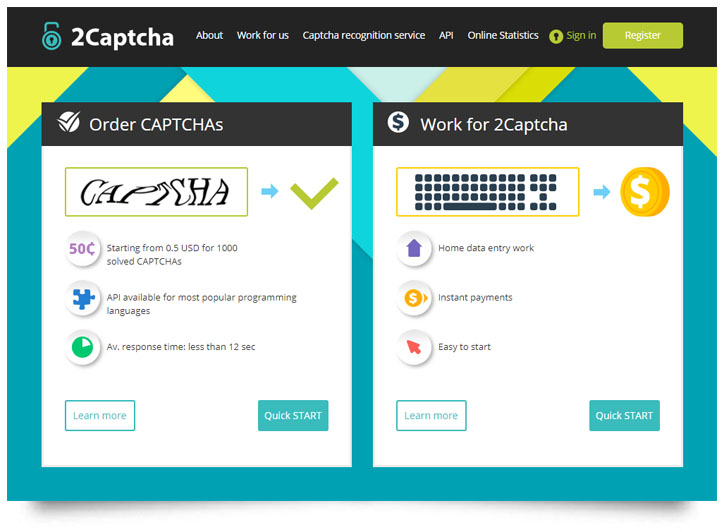Click the large green checkmark icon
Viewport: 725px width, 532px height.
coord(314,193)
